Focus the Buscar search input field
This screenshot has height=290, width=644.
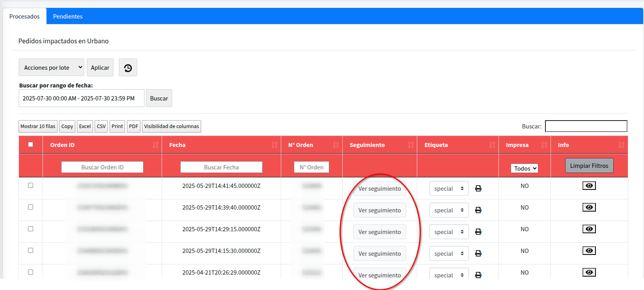pos(586,126)
